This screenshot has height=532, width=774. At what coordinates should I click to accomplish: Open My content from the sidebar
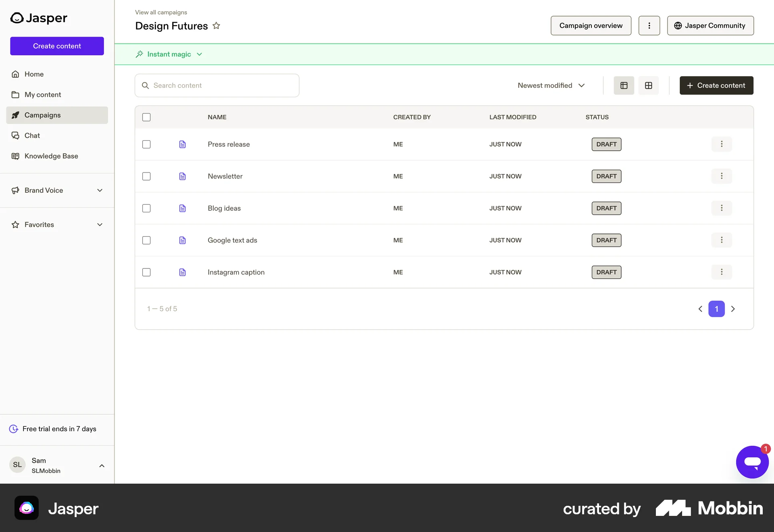(43, 94)
